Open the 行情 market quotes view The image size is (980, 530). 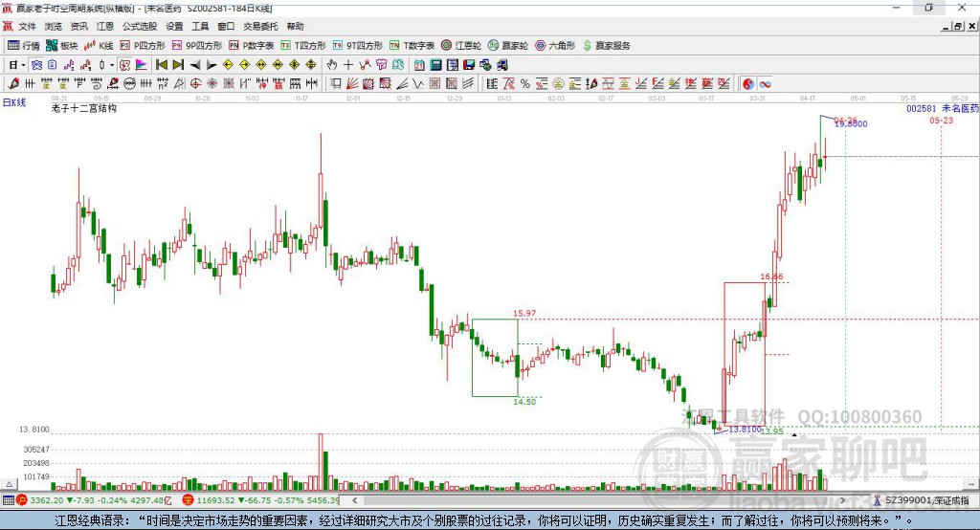point(24,46)
